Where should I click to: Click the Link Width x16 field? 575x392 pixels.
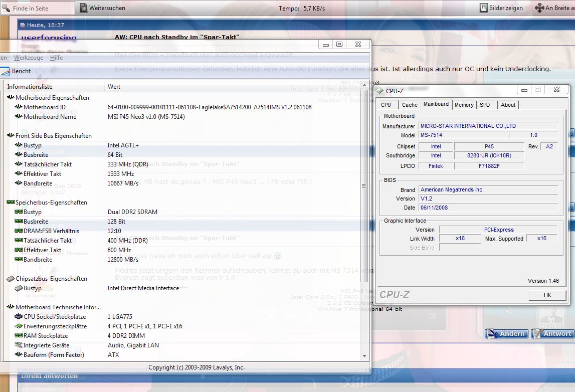click(x=460, y=238)
